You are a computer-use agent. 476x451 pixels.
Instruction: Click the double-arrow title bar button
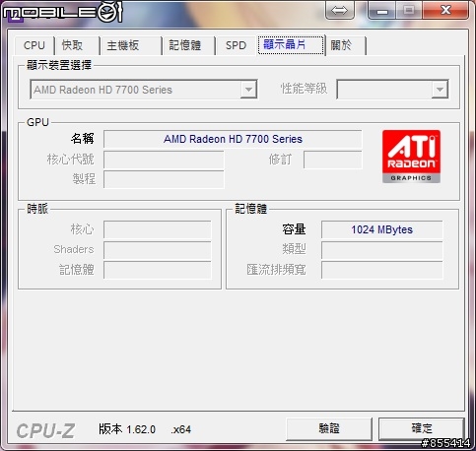tap(340, 10)
